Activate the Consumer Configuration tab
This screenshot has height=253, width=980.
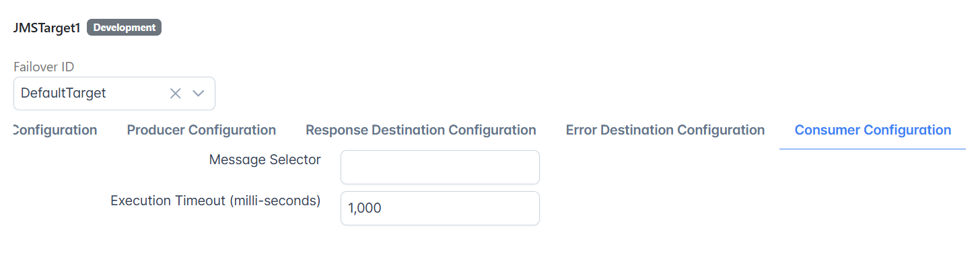(x=873, y=130)
